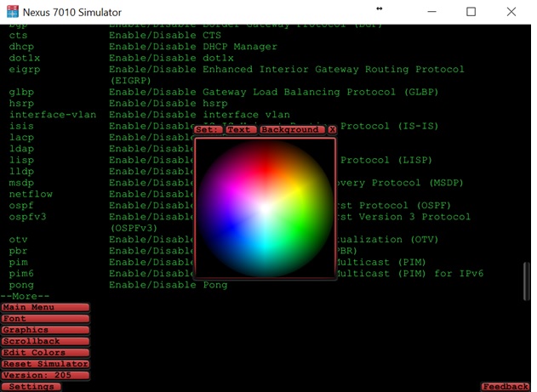This screenshot has width=537, height=392.
Task: Open the Graphics settings
Action: [x=46, y=330]
